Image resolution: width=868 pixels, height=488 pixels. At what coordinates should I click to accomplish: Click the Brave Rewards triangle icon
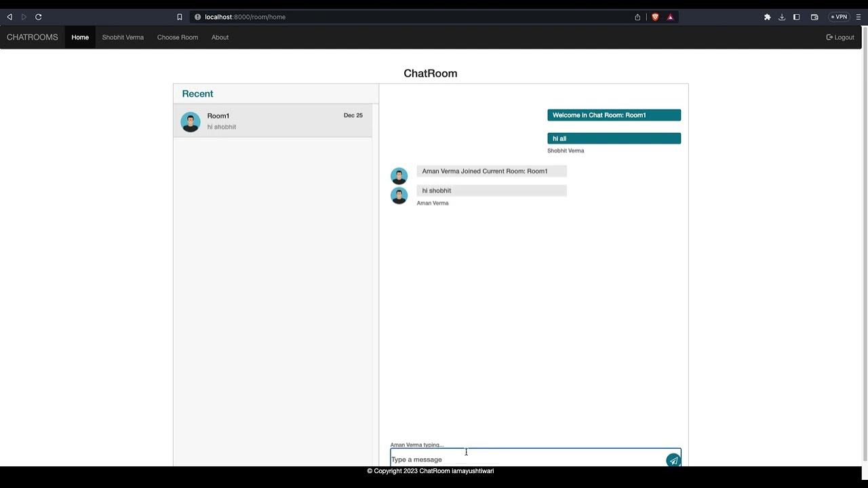tap(670, 17)
